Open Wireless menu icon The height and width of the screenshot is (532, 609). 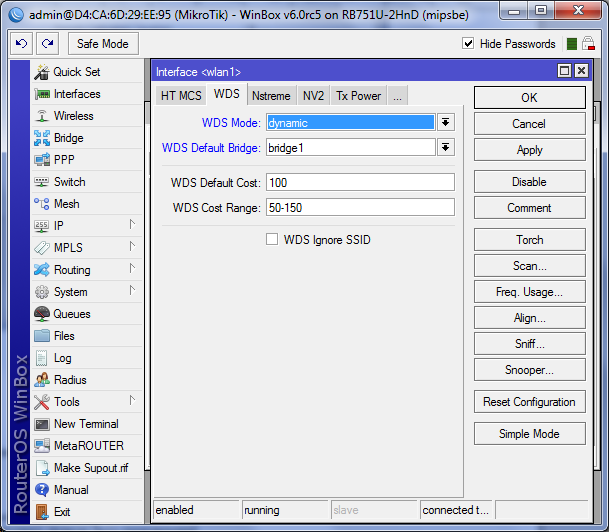[42, 116]
